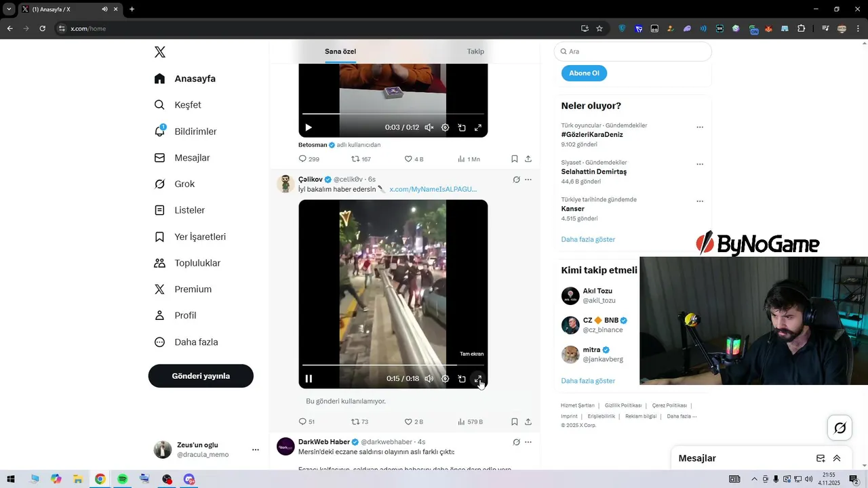Open Premium in the sidebar
Viewport: 868px width, 488px height.
[183, 289]
